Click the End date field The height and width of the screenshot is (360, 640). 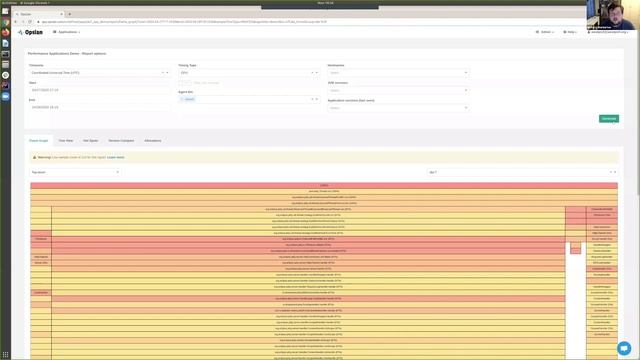point(99,107)
